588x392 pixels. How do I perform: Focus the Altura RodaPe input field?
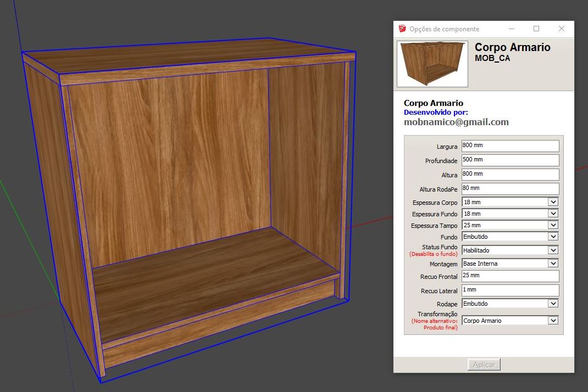[x=509, y=189]
